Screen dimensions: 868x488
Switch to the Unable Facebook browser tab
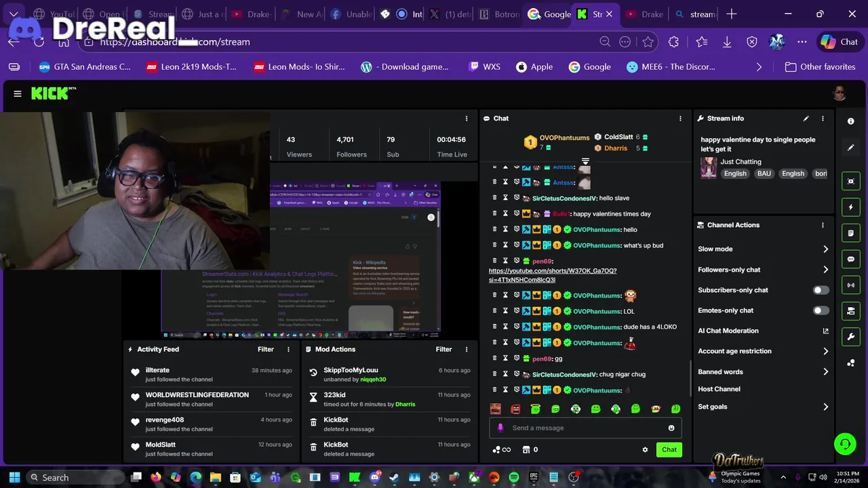pyautogui.click(x=351, y=14)
